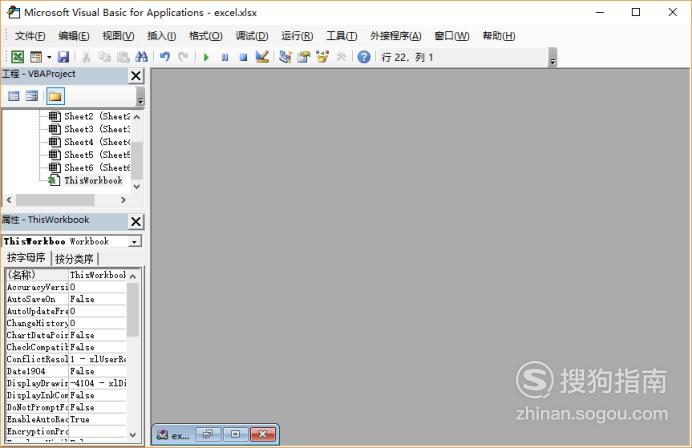Click the AutoSaveOn False value
Viewport: 692px width, 448px height.
(98, 299)
